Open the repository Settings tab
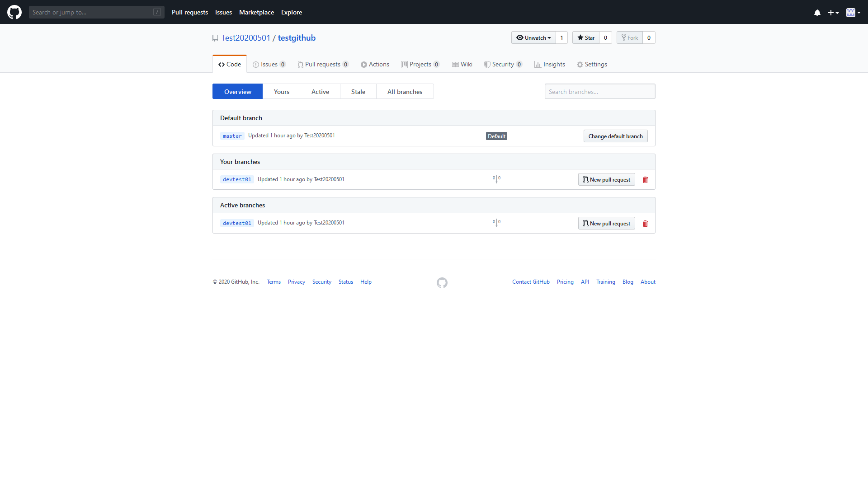This screenshot has height=496, width=868. click(x=592, y=64)
